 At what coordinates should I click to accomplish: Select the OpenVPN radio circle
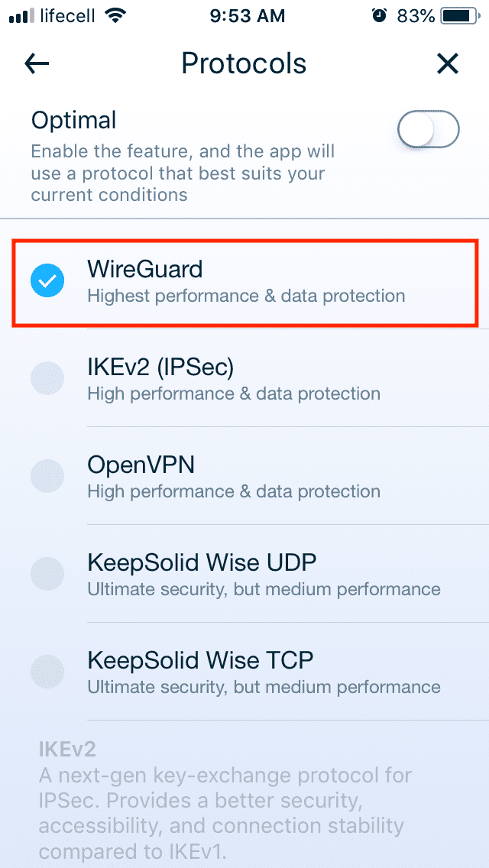[47, 476]
